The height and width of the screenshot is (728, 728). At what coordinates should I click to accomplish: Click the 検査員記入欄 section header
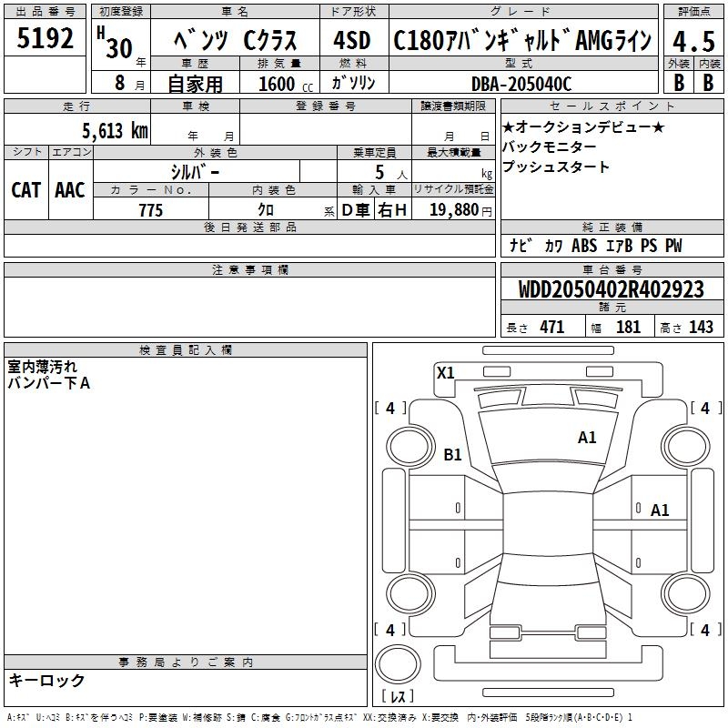point(186,350)
